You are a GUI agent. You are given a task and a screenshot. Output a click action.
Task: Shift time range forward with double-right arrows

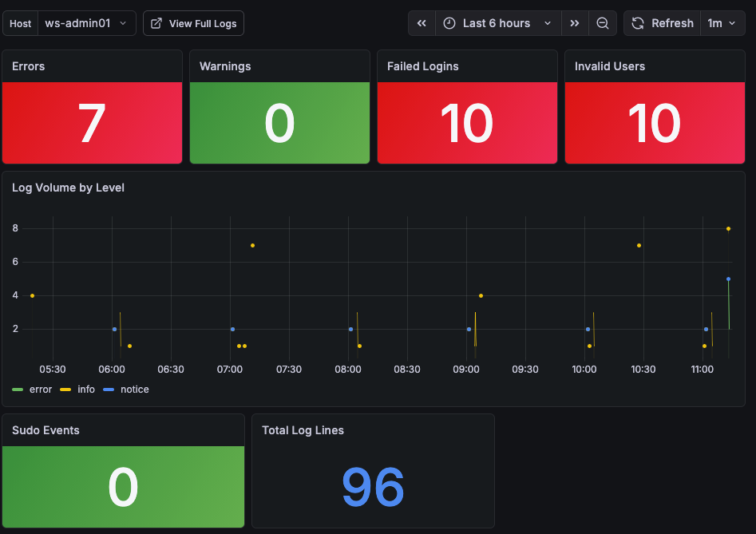(574, 23)
